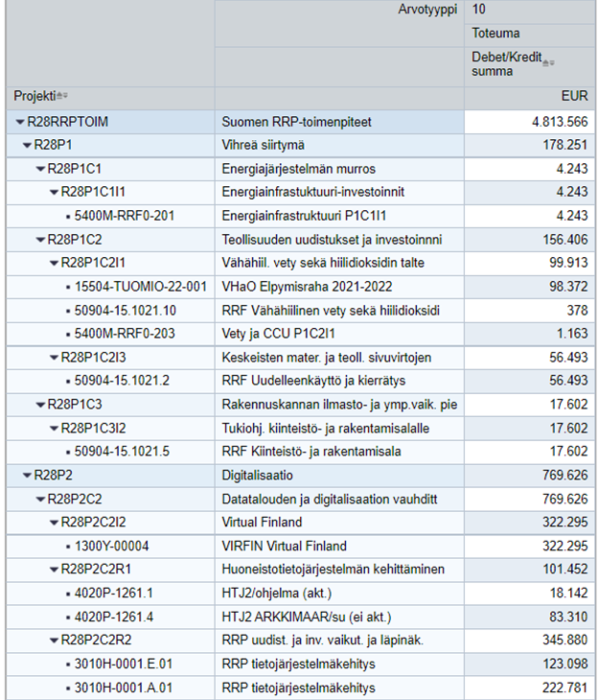Collapse the R28P1C3 node
This screenshot has width=598, height=700.
tap(40, 405)
